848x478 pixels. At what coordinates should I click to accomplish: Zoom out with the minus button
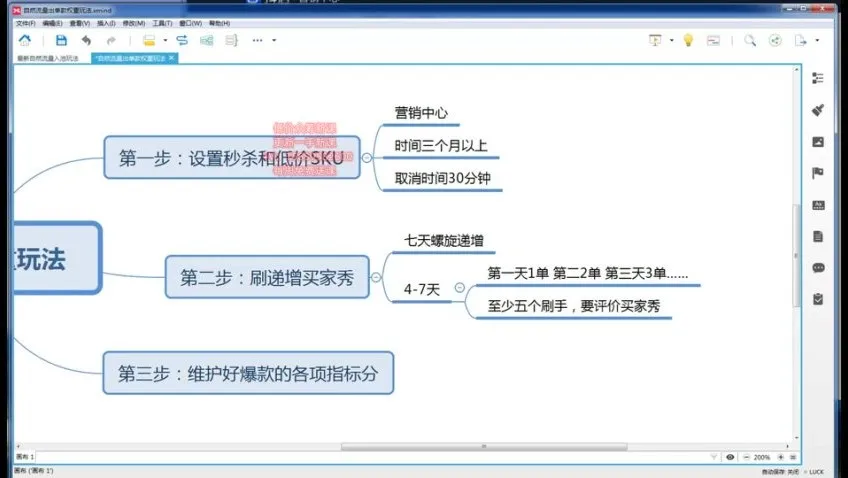click(x=746, y=457)
